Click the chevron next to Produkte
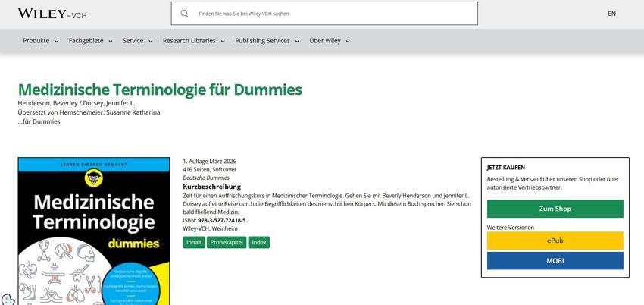The height and width of the screenshot is (305, 644). 57,41
